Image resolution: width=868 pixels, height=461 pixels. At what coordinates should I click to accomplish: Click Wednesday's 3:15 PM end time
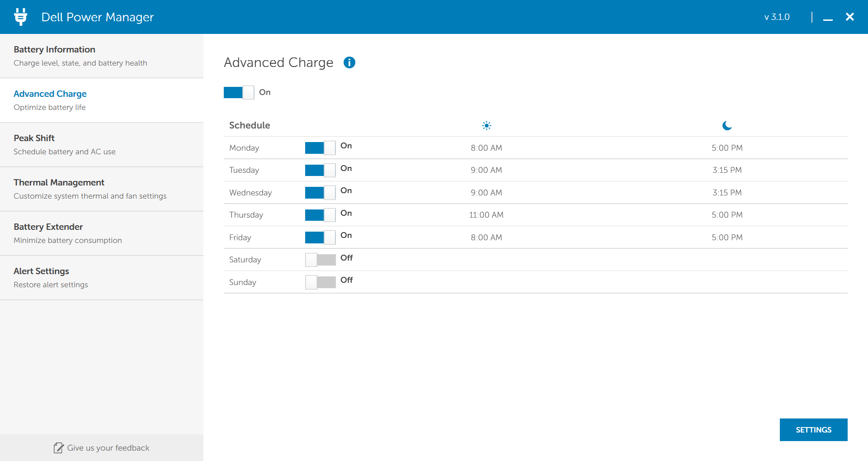pos(727,193)
